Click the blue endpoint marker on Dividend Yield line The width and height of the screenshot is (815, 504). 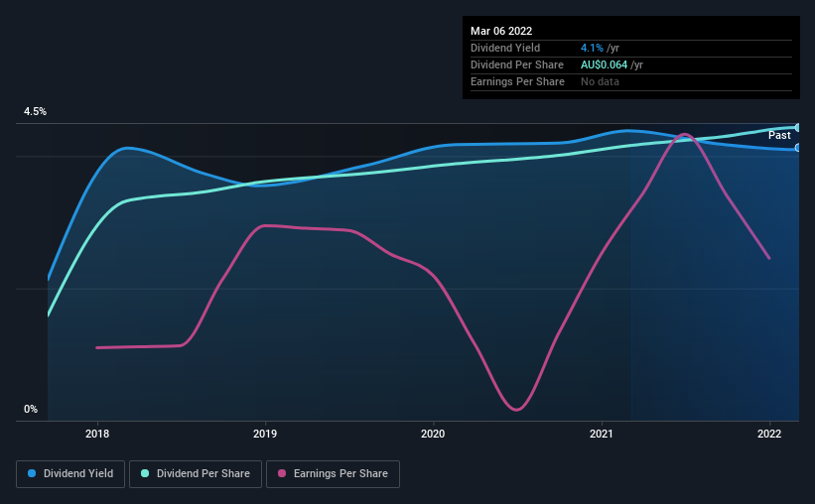[798, 148]
